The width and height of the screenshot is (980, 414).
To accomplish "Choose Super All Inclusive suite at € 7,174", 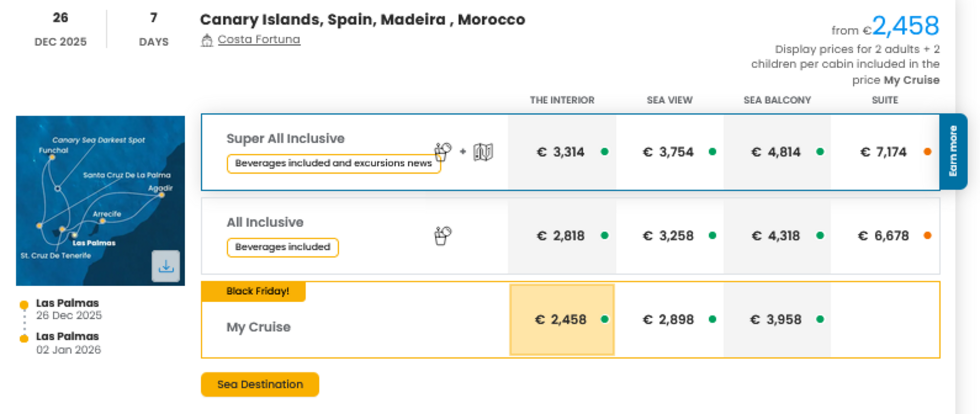I will pyautogui.click(x=883, y=152).
